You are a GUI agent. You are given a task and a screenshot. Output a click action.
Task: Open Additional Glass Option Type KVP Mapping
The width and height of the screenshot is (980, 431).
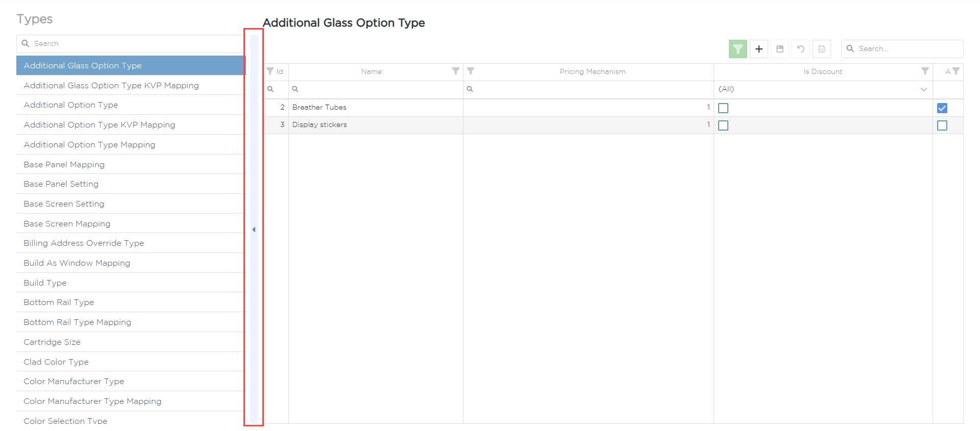pyautogui.click(x=131, y=85)
